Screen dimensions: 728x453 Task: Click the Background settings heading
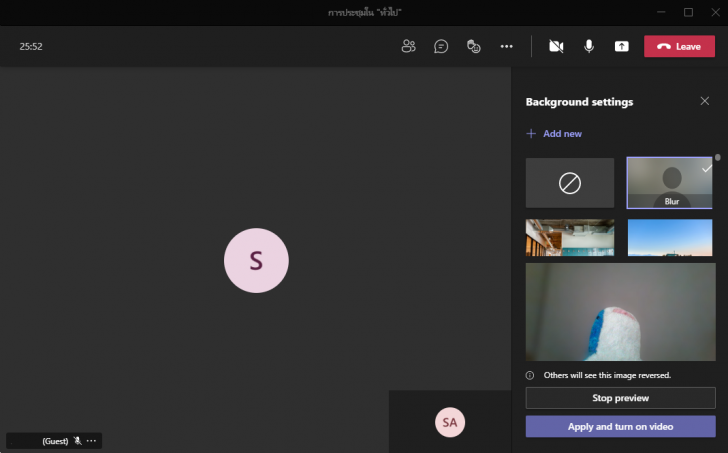(x=579, y=102)
